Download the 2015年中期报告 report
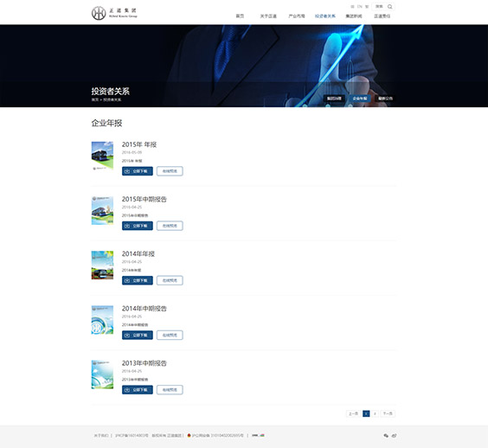The height and width of the screenshot is (448, 488). [x=138, y=226]
